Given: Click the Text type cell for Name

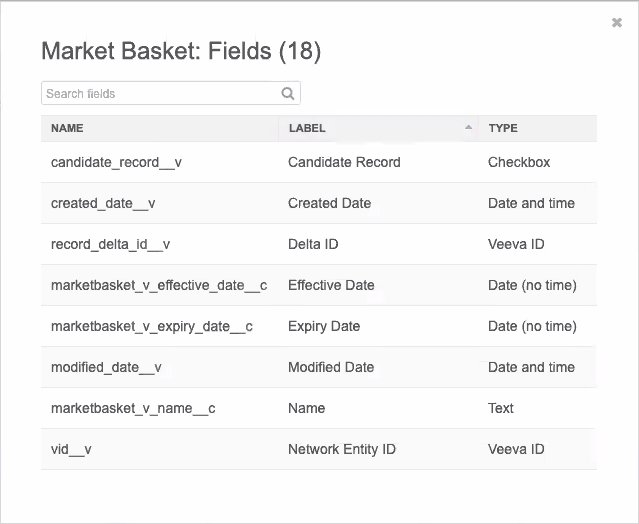Looking at the screenshot, I should pos(501,408).
